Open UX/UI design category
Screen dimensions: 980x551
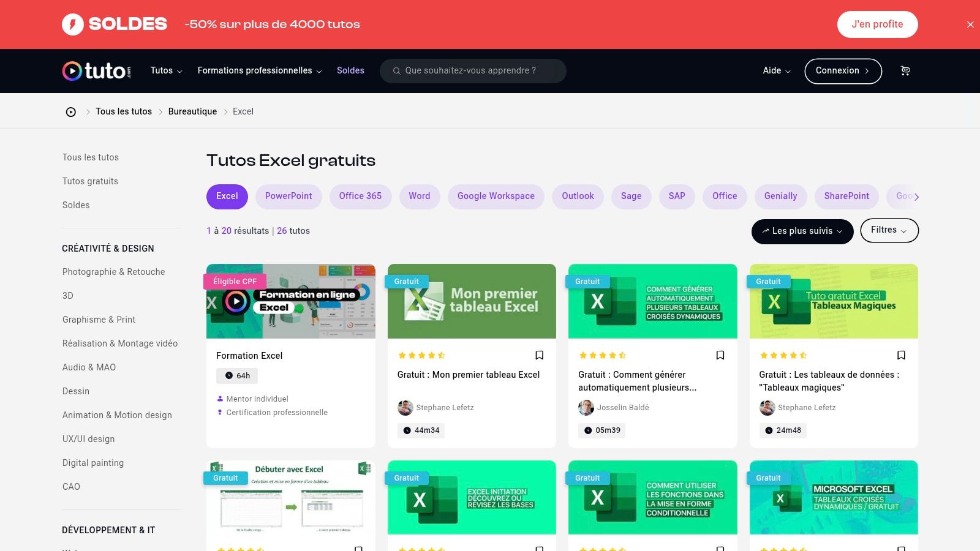(x=88, y=439)
